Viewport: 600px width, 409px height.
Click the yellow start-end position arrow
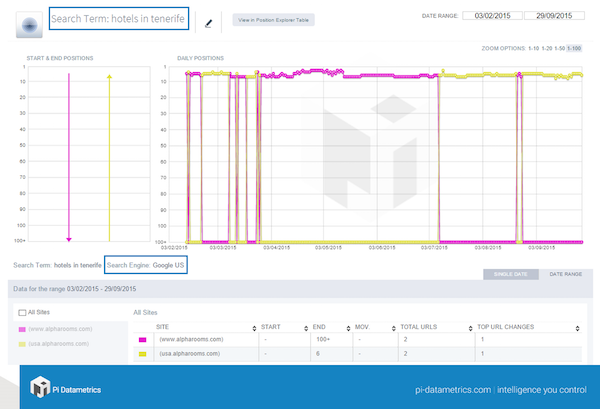109,158
